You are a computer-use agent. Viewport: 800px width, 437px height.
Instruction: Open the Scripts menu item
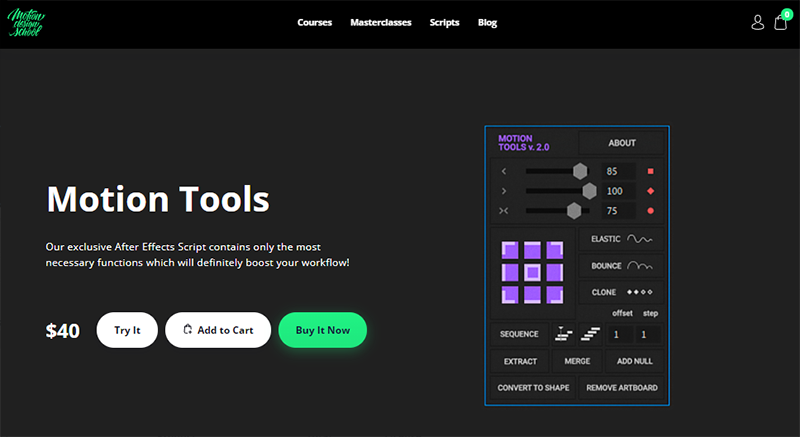click(x=444, y=22)
